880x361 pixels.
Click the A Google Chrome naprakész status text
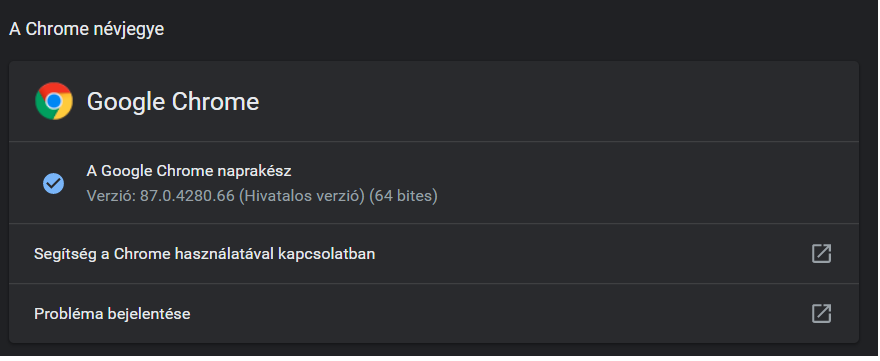pyautogui.click(x=189, y=171)
